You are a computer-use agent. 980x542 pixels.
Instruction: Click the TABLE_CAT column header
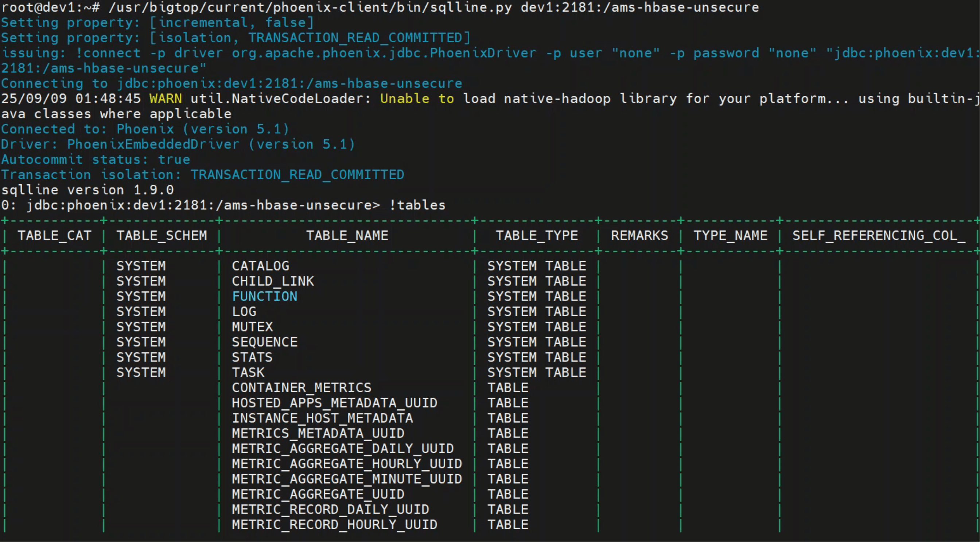tap(54, 236)
